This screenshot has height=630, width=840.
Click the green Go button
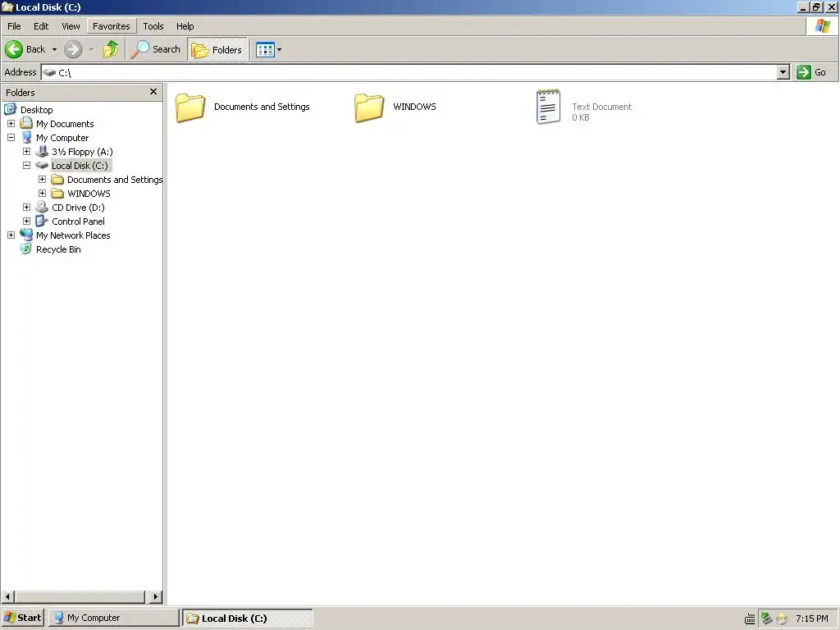coord(811,72)
